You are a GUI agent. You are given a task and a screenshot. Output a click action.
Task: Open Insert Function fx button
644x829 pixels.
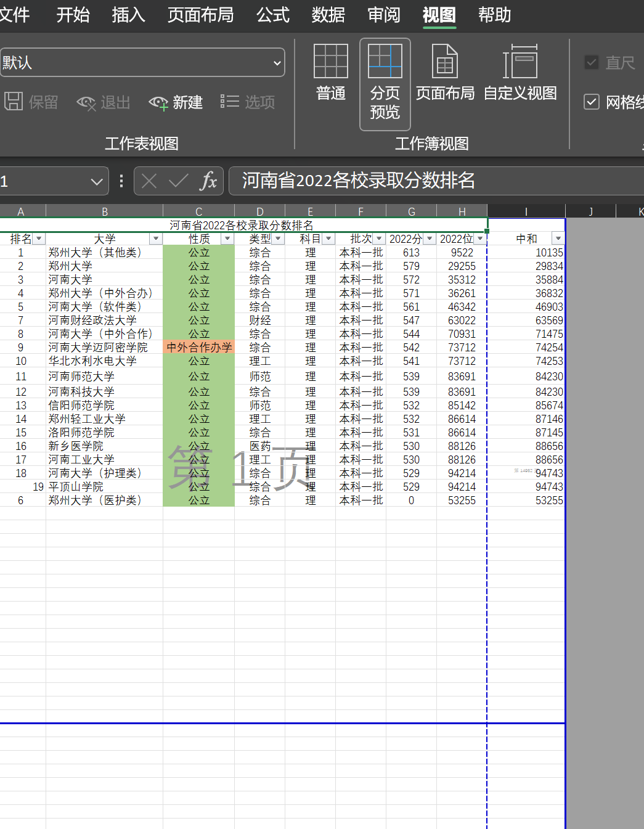(x=209, y=181)
